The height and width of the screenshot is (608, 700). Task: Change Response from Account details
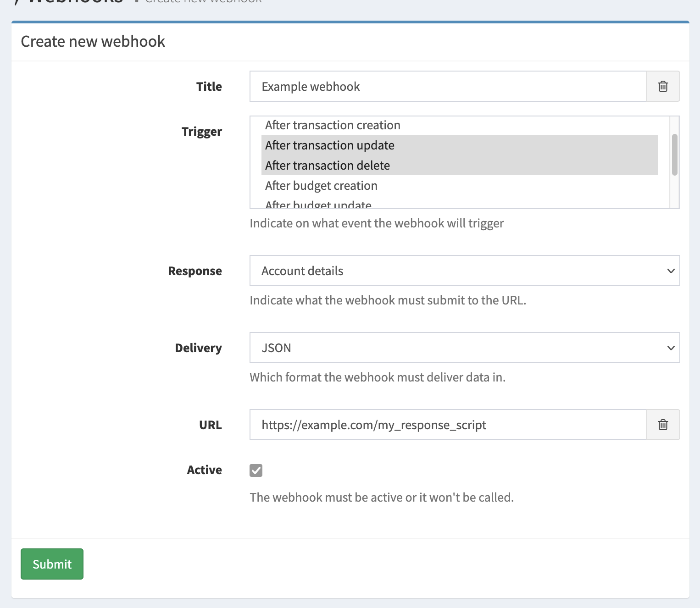click(x=465, y=271)
